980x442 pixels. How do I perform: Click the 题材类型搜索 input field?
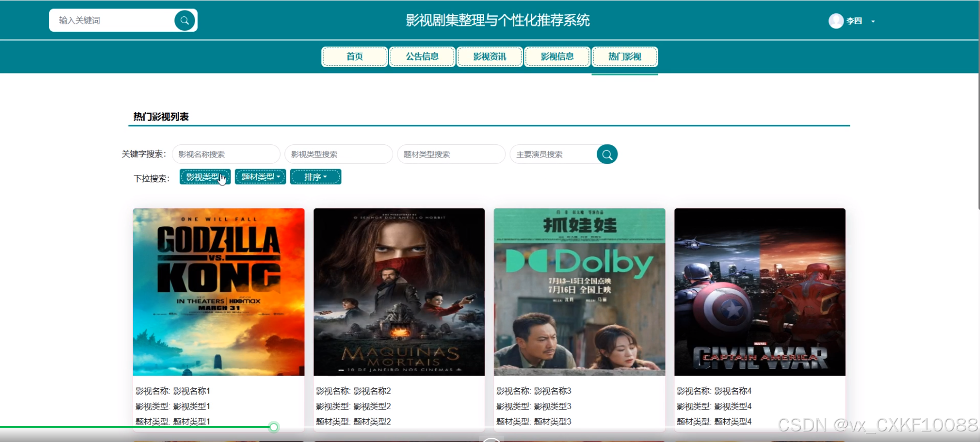(451, 154)
